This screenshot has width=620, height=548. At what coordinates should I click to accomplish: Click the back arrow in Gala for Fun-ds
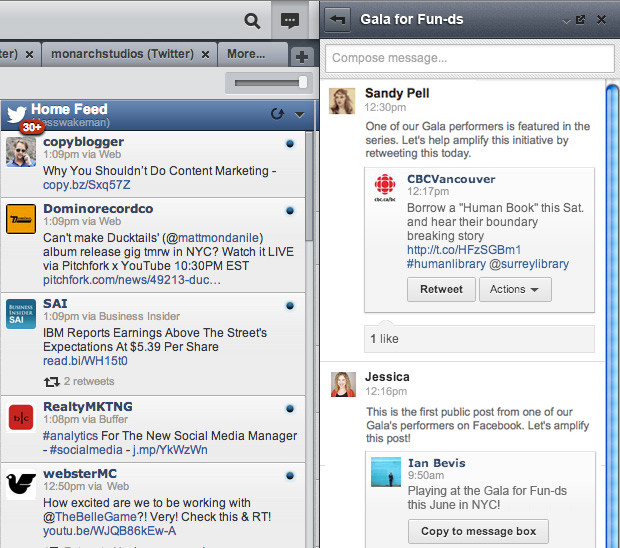[x=337, y=19]
